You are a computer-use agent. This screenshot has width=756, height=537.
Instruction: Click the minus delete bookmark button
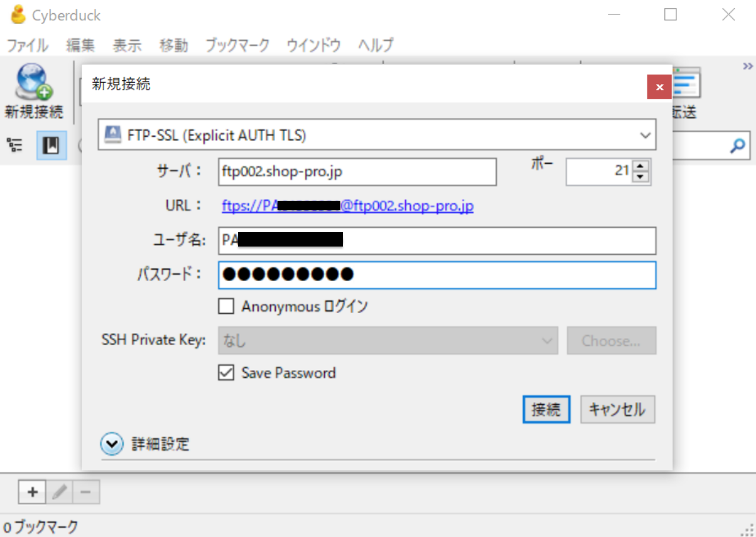[x=86, y=492]
